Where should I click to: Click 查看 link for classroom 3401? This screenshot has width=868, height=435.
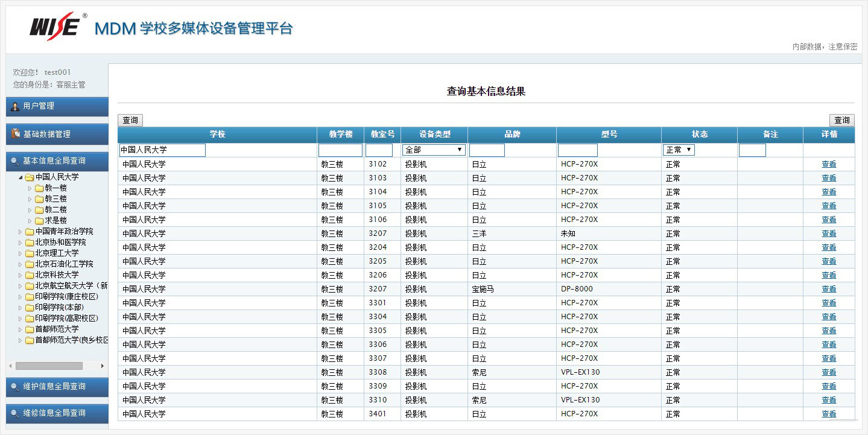(829, 414)
